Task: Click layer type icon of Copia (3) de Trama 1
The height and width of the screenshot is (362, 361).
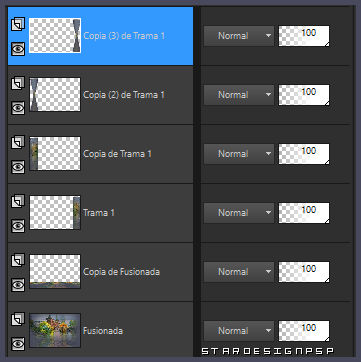Action: [18, 24]
